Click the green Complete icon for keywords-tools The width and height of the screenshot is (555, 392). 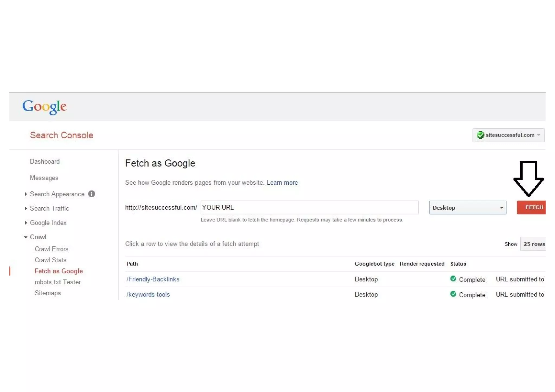pyautogui.click(x=453, y=294)
